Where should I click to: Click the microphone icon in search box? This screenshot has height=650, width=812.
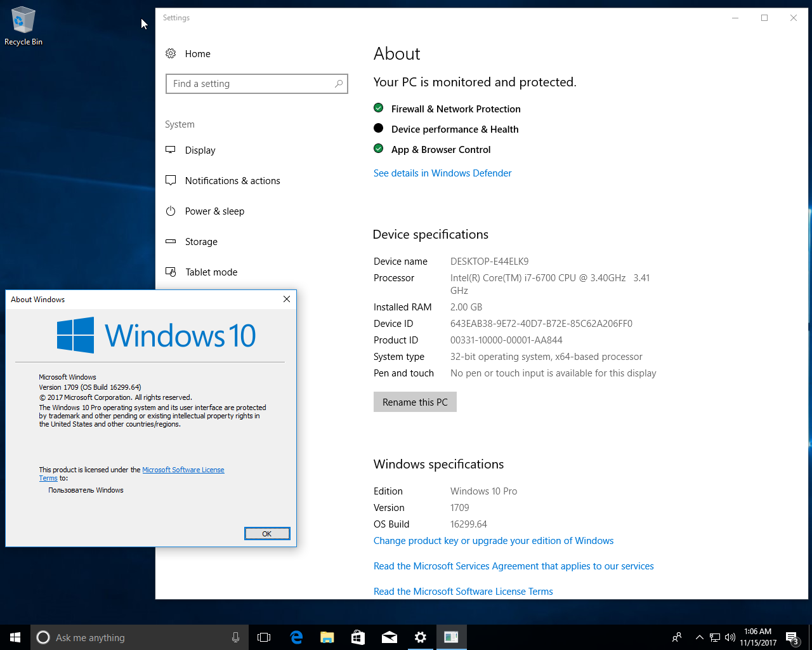coord(235,637)
